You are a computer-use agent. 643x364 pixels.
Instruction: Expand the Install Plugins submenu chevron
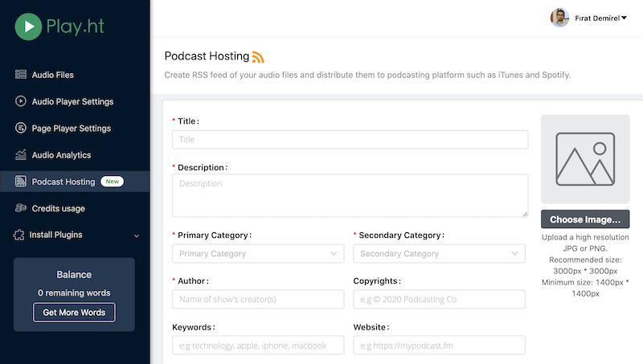pyautogui.click(x=136, y=235)
